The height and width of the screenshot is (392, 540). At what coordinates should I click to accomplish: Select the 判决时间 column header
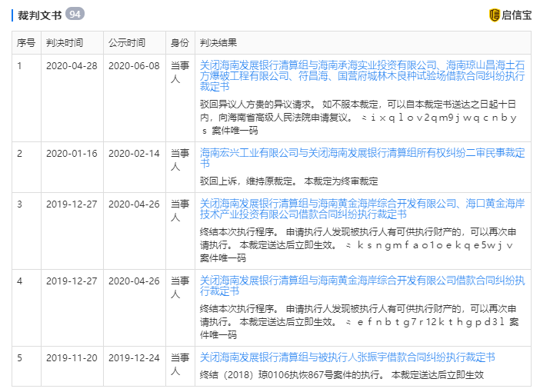tap(64, 42)
